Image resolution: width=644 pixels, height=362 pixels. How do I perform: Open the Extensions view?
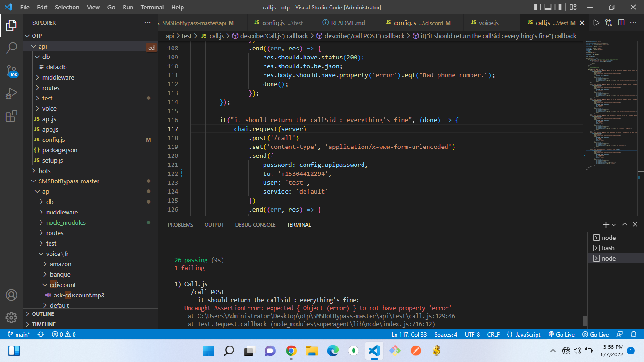click(11, 116)
